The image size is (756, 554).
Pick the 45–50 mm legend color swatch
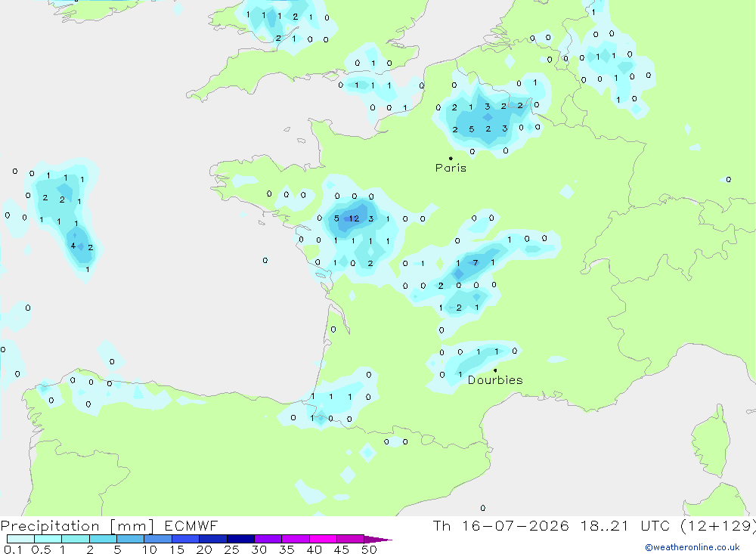tap(350, 539)
